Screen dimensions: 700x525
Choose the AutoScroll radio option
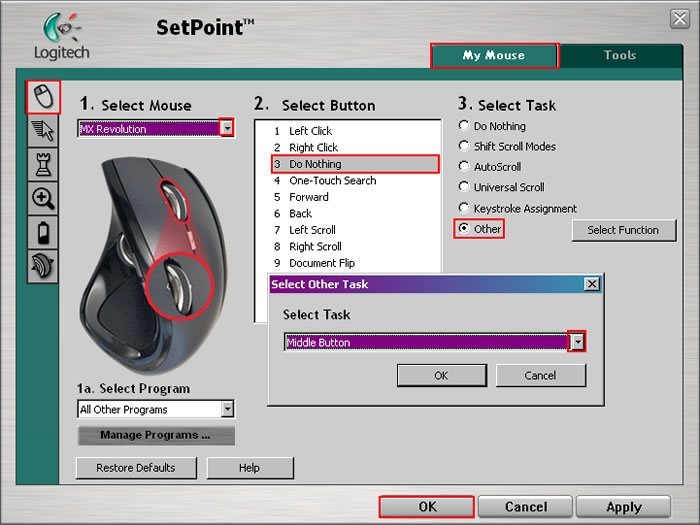click(x=464, y=166)
